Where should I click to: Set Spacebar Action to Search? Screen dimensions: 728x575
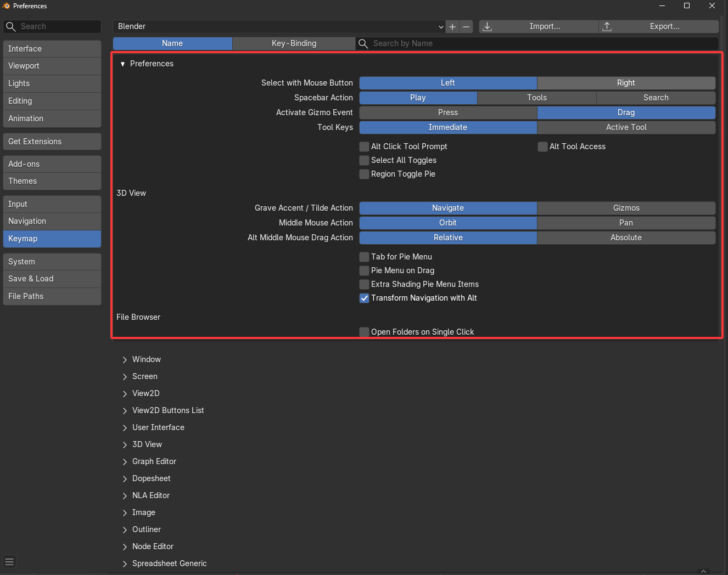656,98
